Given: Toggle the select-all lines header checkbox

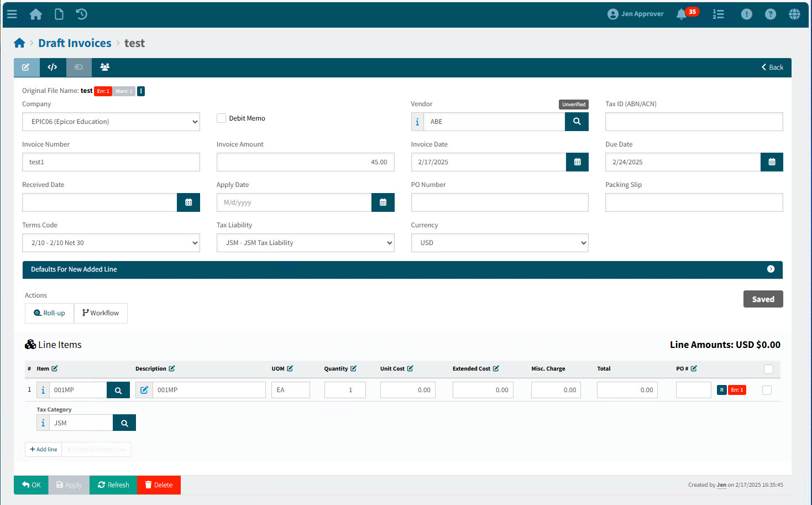Looking at the screenshot, I should pos(768,369).
